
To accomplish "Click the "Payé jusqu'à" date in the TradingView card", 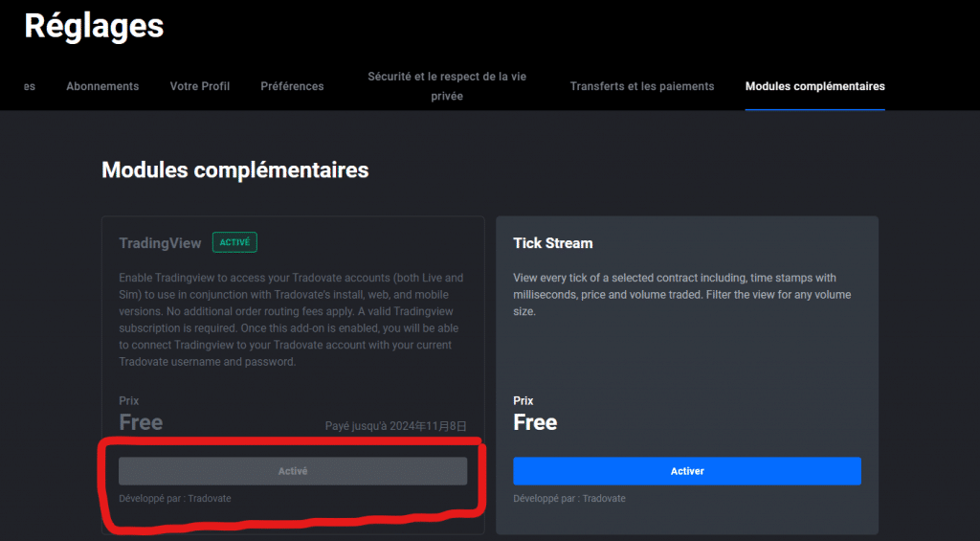I will 395,425.
